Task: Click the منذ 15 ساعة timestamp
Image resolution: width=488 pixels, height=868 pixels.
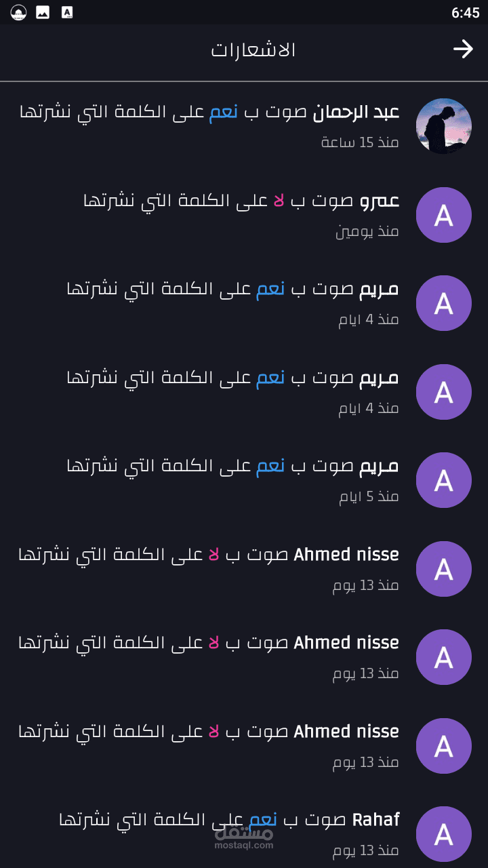Action: pyautogui.click(x=360, y=142)
